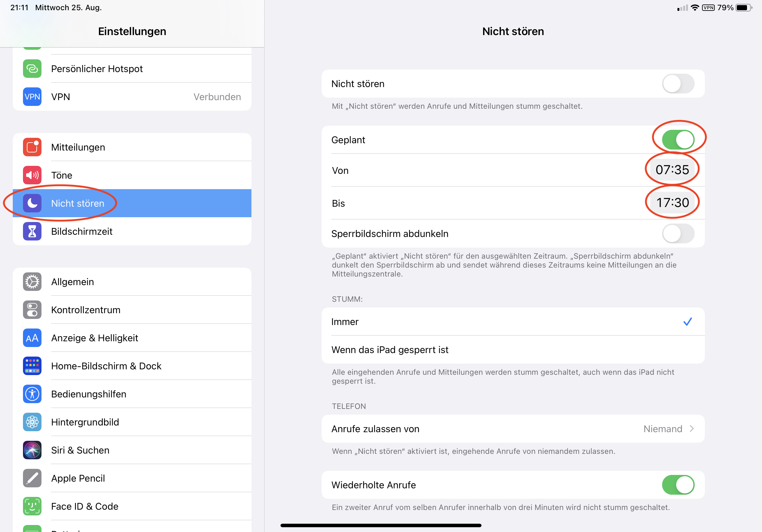Open the VPN settings icon
Viewport: 762px width, 532px height.
(32, 97)
